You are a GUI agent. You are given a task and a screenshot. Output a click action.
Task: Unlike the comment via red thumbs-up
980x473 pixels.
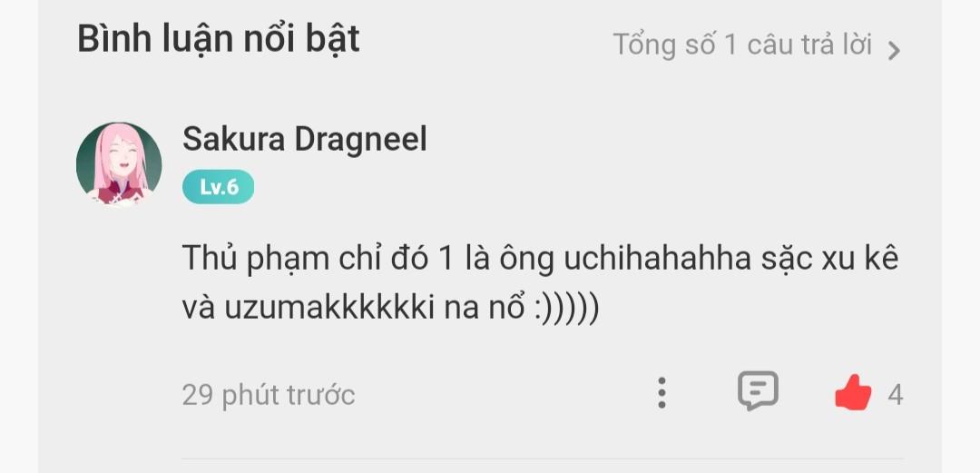(x=853, y=392)
